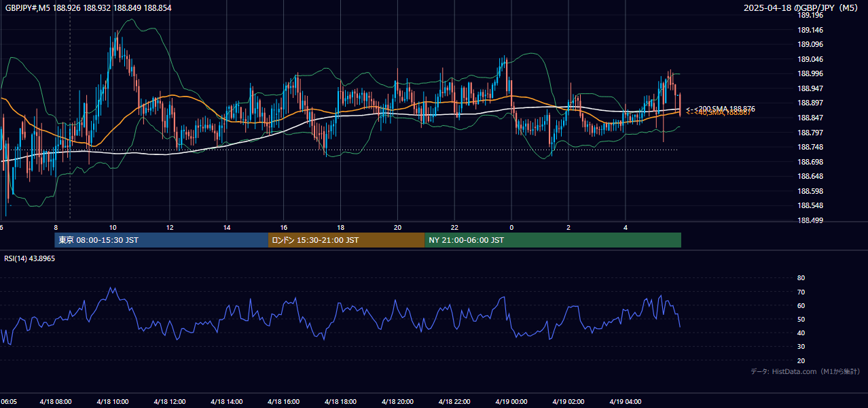Click the RSI scale value 50
Screen dimensions: 868x408
(x=801, y=319)
